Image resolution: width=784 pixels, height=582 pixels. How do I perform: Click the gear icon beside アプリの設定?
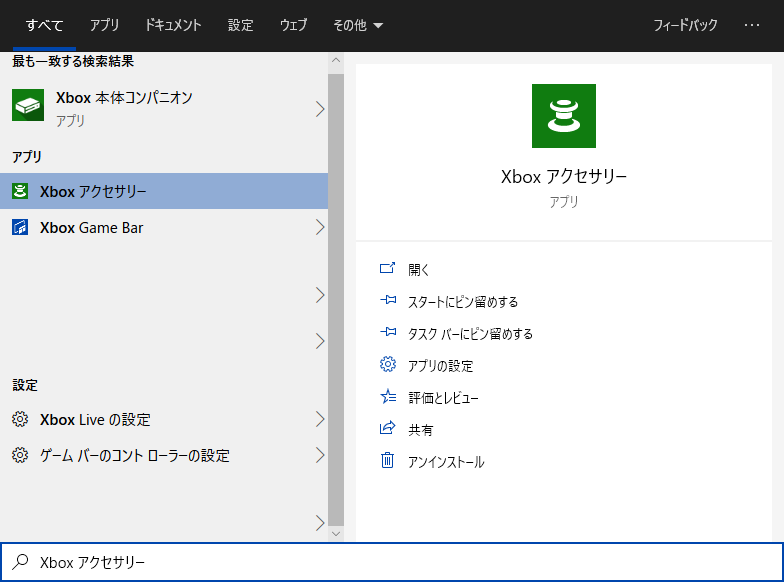click(x=388, y=364)
